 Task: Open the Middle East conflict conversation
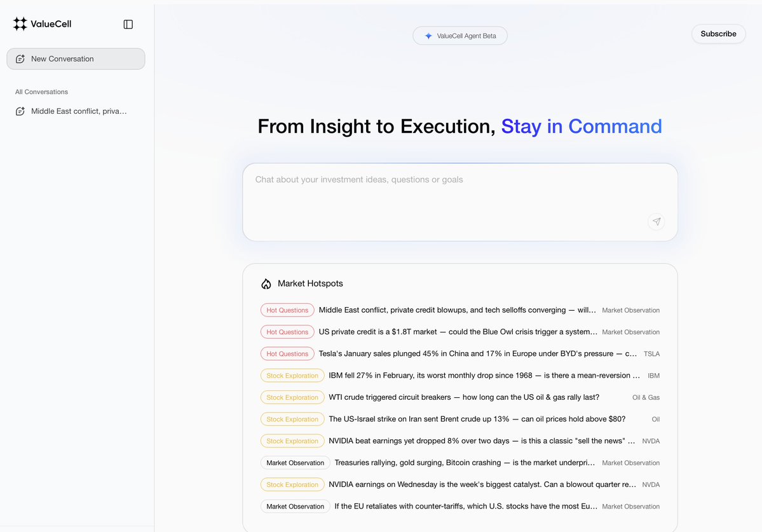coord(76,111)
